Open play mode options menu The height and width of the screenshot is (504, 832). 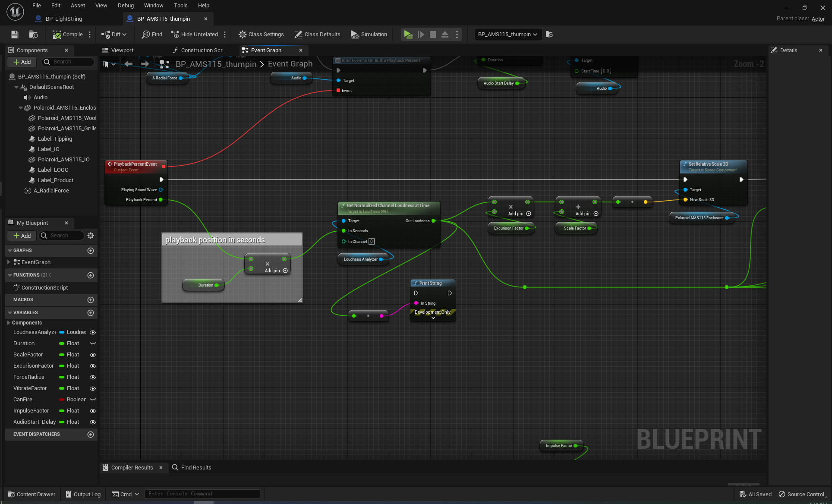pyautogui.click(x=457, y=35)
